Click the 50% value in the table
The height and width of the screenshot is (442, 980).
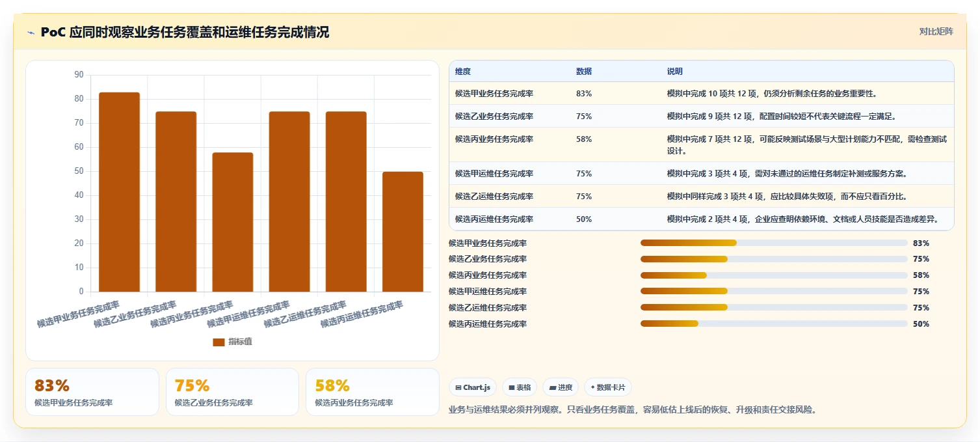[x=584, y=219]
